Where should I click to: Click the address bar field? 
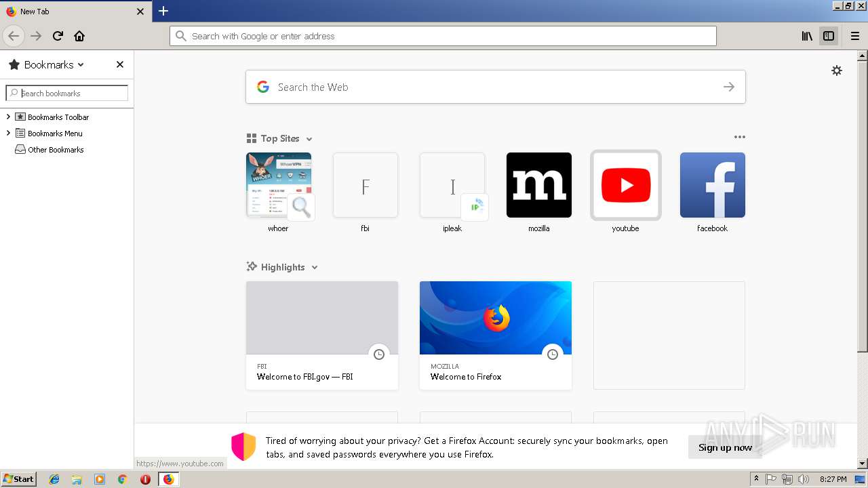pyautogui.click(x=443, y=36)
